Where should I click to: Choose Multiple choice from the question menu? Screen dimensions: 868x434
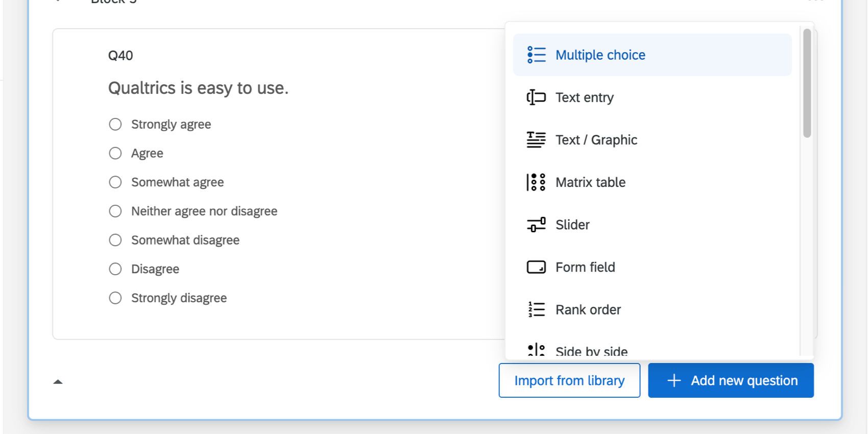[600, 55]
